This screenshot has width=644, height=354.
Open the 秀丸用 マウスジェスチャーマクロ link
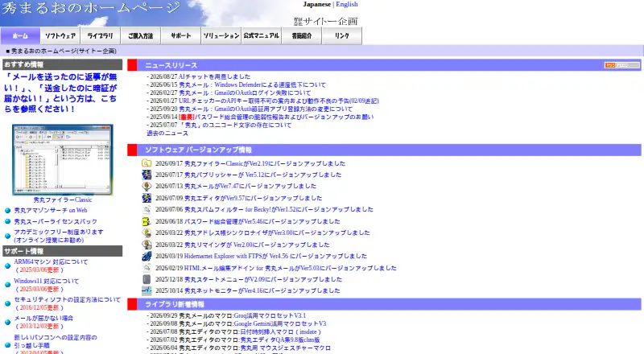(285, 348)
